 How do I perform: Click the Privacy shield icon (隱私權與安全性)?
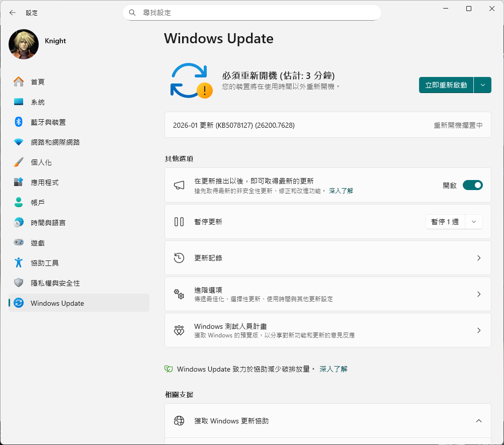pos(19,283)
